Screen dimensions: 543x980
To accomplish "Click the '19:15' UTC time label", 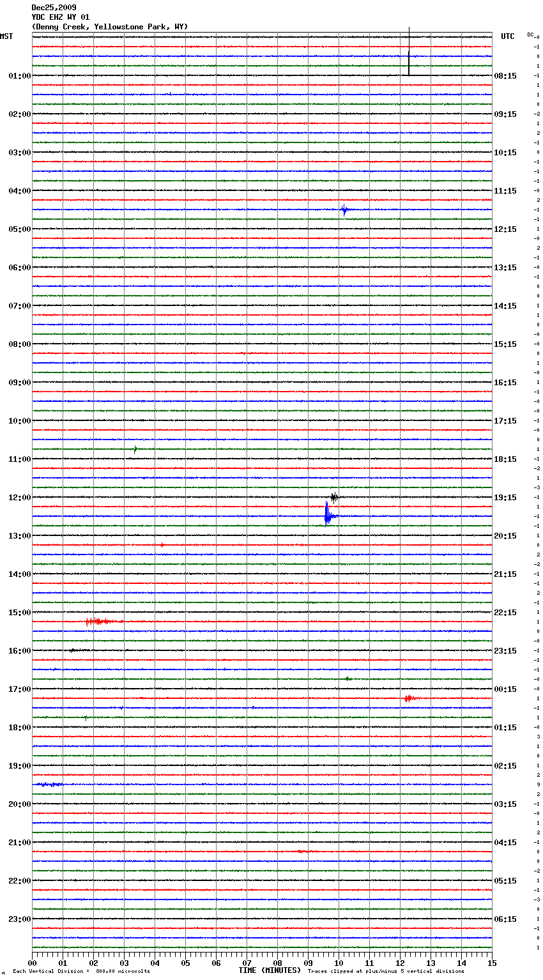I will (505, 498).
